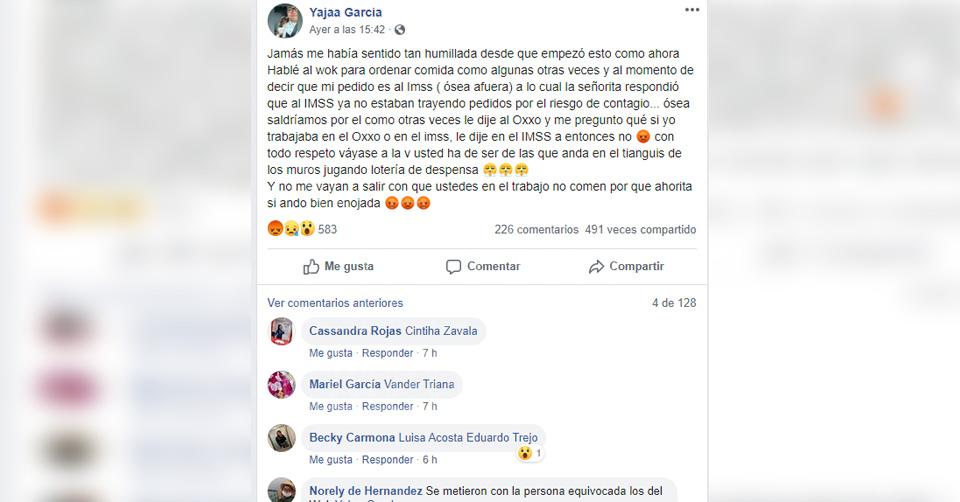
Task: Open the Ayer a las 15:42 timestamp
Action: coord(347,29)
